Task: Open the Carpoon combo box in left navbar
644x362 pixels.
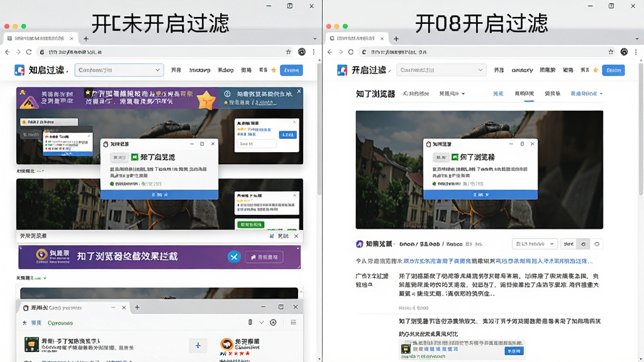Action: coord(119,70)
